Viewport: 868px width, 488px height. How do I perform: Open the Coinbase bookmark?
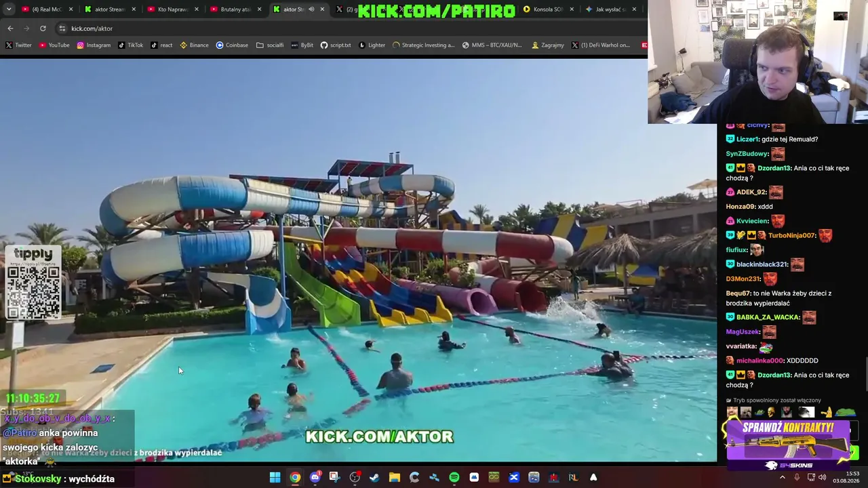click(232, 45)
